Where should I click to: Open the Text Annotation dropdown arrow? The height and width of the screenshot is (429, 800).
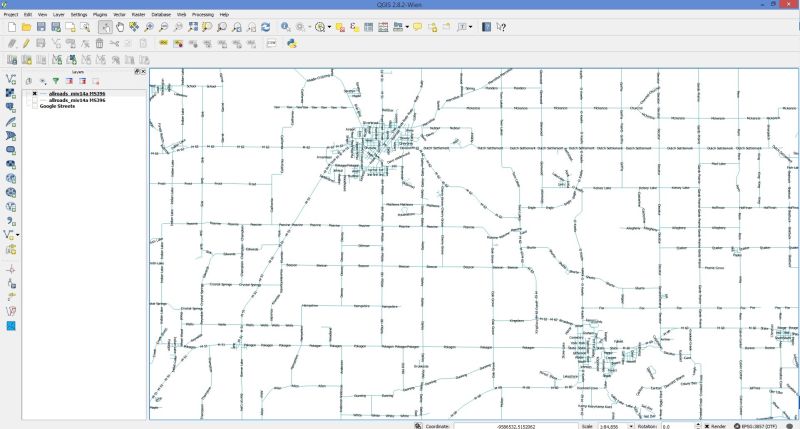(x=470, y=27)
